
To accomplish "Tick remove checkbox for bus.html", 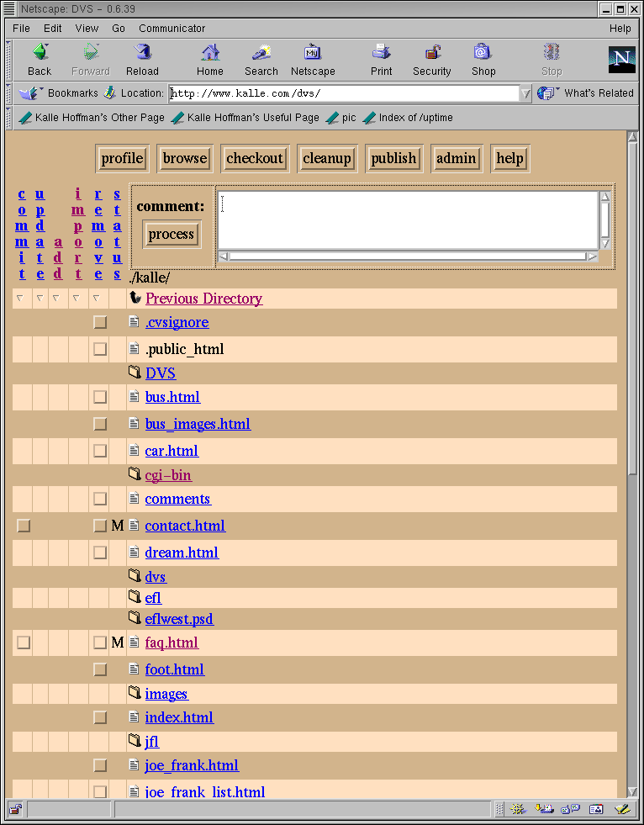I will (x=100, y=397).
